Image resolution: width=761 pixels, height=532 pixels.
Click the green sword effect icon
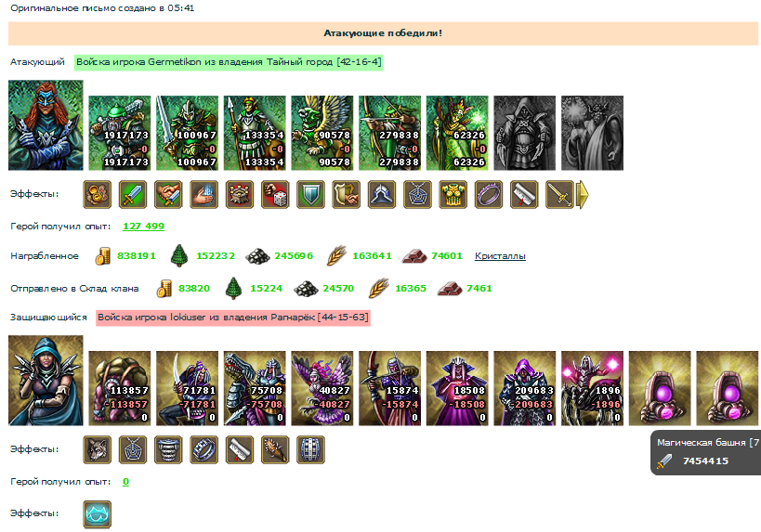pos(133,194)
